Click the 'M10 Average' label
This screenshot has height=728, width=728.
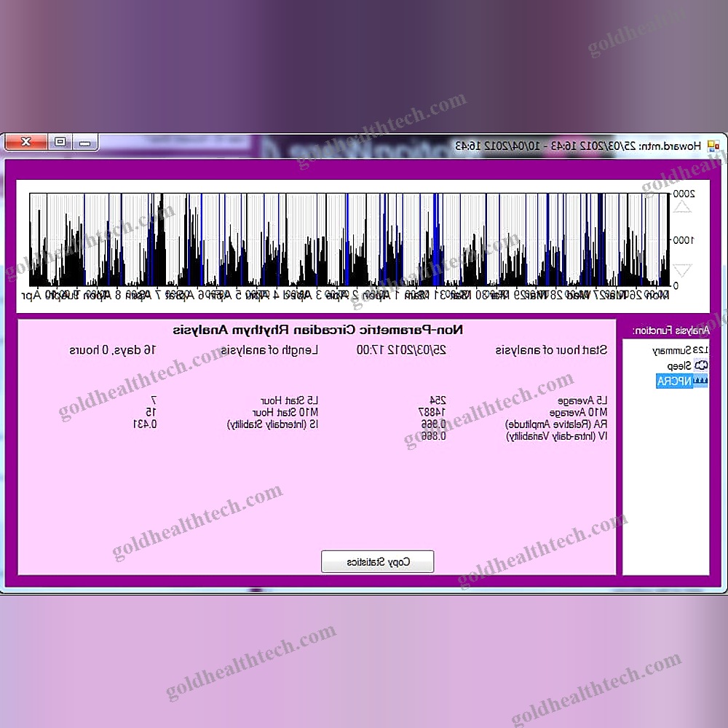point(578,412)
